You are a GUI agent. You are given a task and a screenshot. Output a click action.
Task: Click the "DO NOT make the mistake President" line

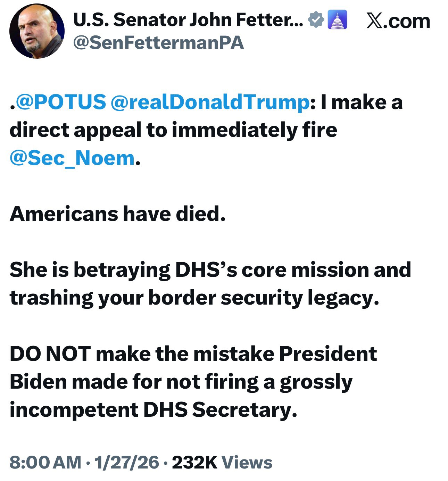(x=193, y=354)
